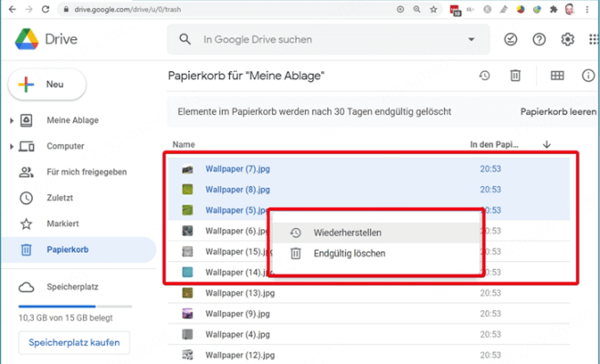Open Computer in the sidebar
The height and width of the screenshot is (364, 600).
tap(66, 146)
